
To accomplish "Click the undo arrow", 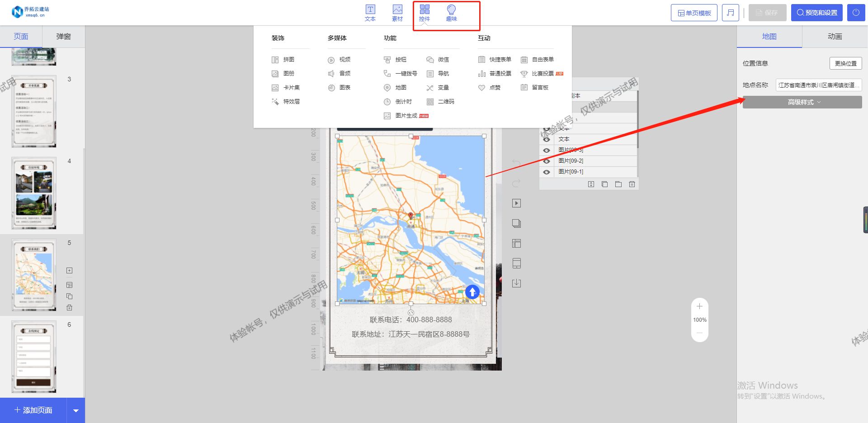I will click(x=516, y=163).
